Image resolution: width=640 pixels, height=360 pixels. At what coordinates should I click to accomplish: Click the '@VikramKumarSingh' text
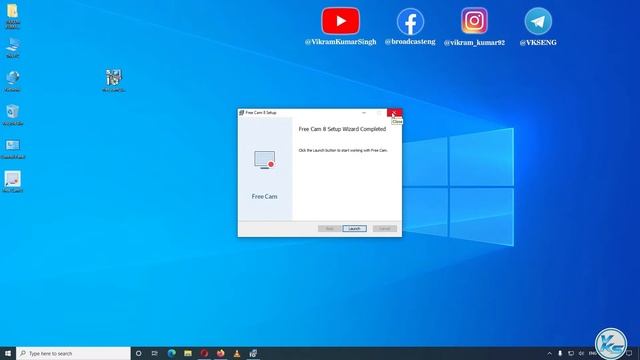pos(340,42)
